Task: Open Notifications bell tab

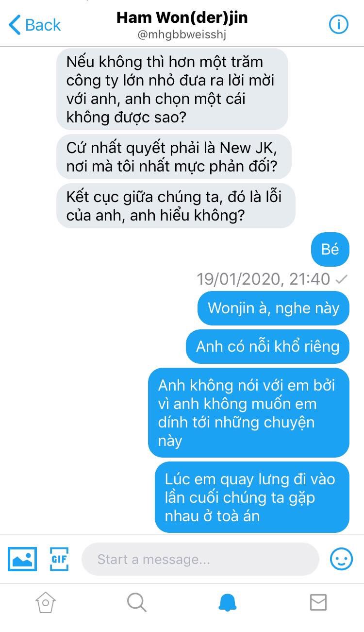Action: click(227, 602)
